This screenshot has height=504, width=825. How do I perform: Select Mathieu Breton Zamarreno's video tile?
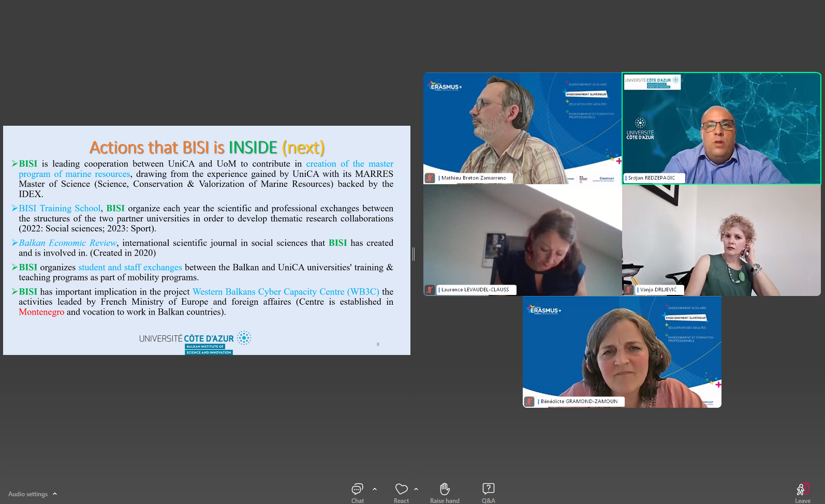pyautogui.click(x=522, y=128)
